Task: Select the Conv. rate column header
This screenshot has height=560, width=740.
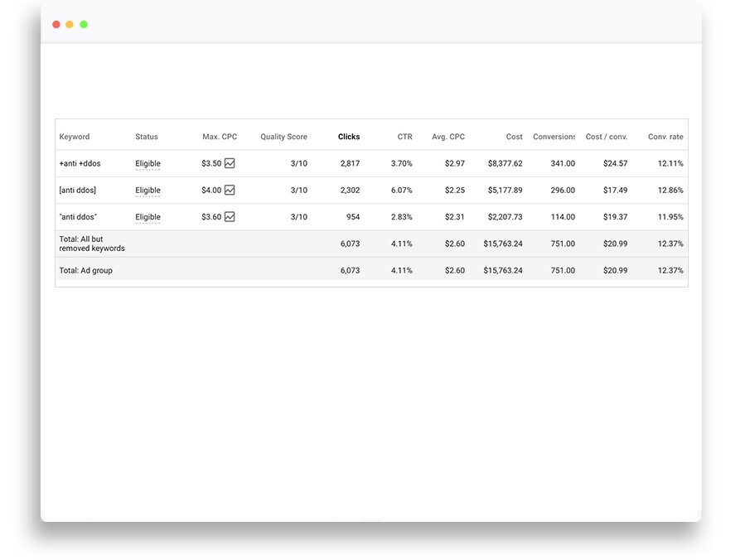Action: (665, 137)
